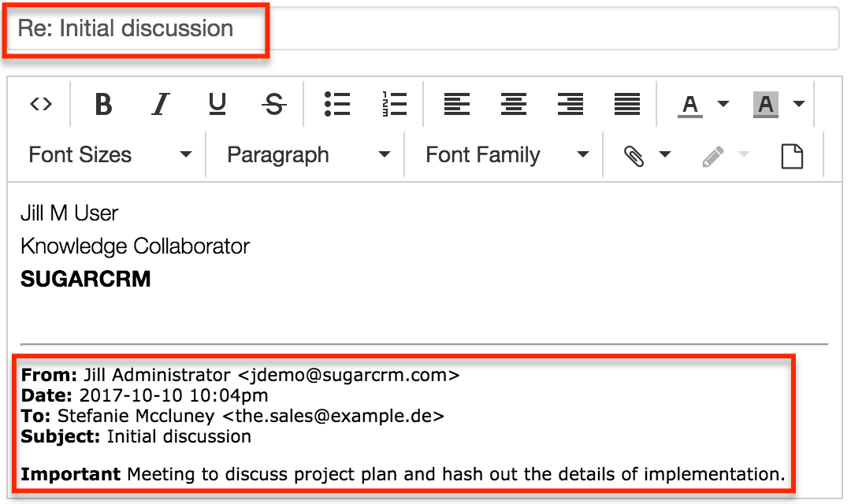Justify the text alignment

pos(627,104)
